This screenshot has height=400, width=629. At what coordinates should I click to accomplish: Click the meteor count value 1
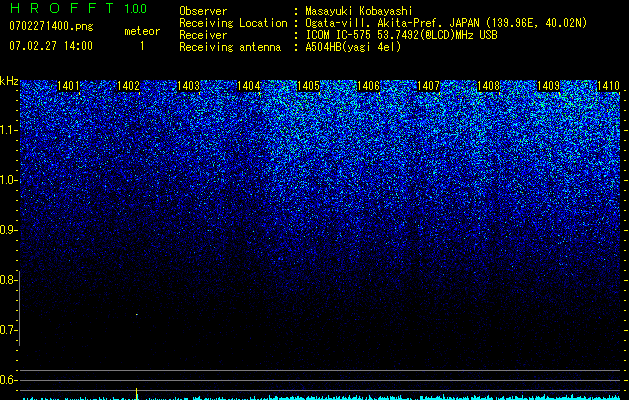coord(142,46)
